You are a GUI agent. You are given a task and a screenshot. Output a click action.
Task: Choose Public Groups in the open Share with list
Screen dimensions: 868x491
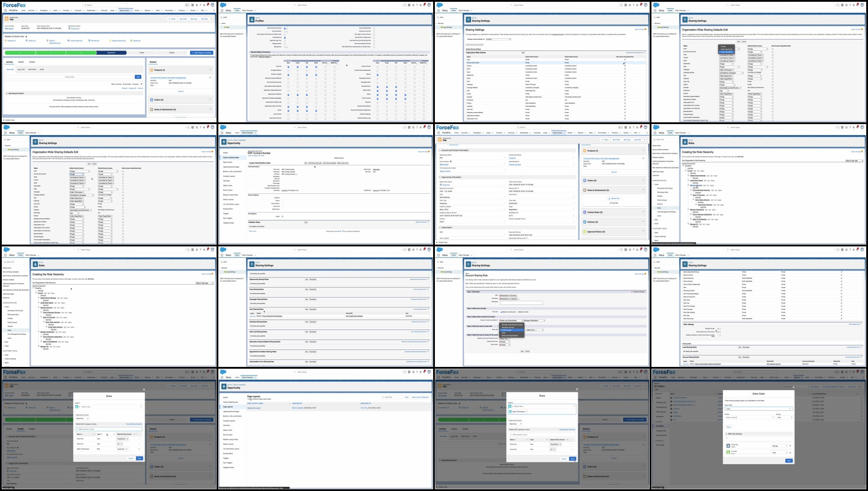[511, 330]
